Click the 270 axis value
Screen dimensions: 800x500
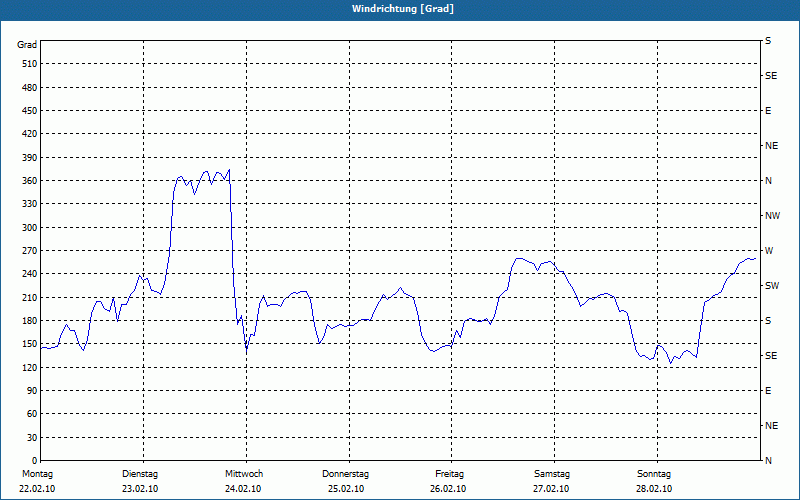coord(30,251)
